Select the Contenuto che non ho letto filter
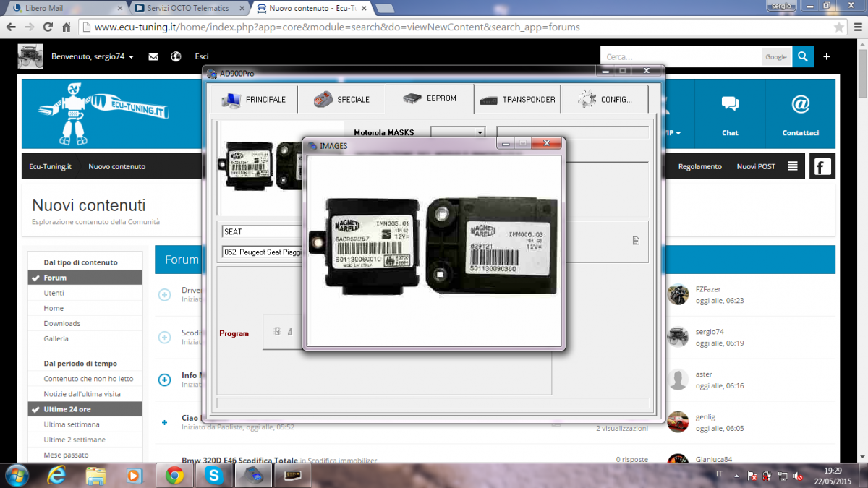Viewport: 868px width, 488px height. click(85, 379)
